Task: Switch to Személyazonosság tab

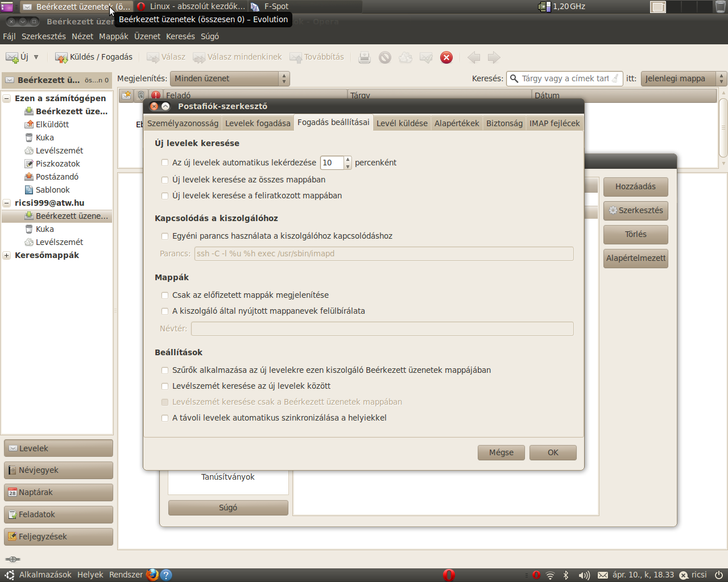Action: point(183,123)
